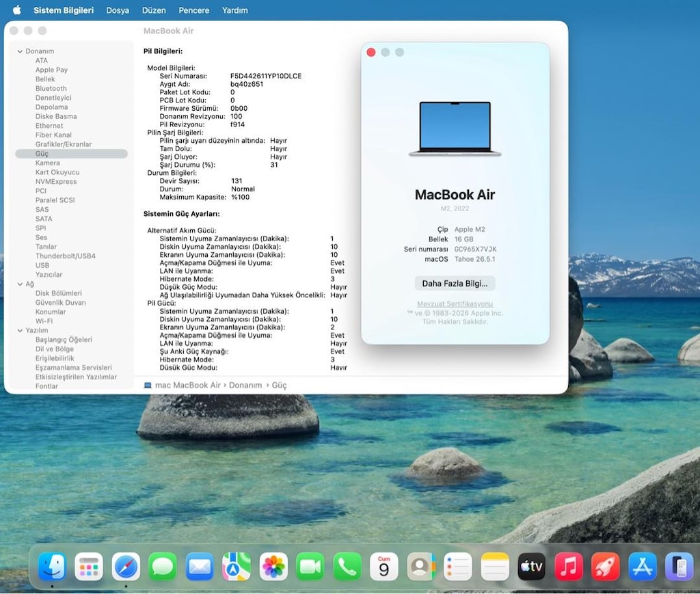This screenshot has height=594, width=700.
Task: Select Denetleyici in the sidebar
Action: pos(53,98)
